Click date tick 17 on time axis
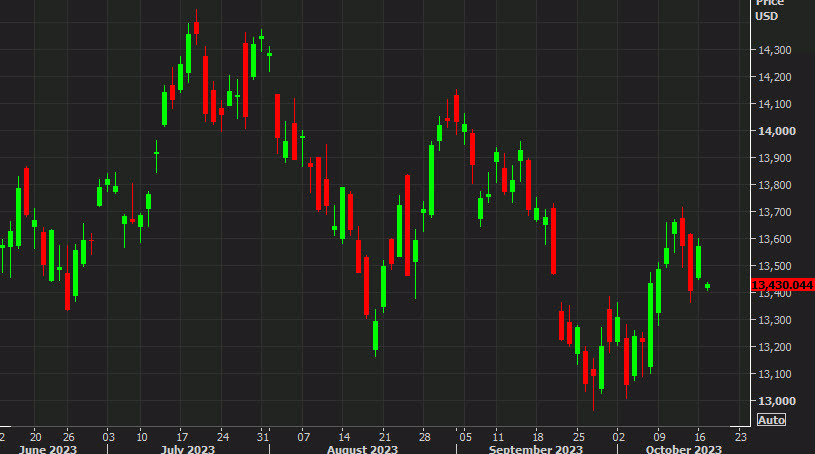The height and width of the screenshot is (454, 815). (182, 437)
